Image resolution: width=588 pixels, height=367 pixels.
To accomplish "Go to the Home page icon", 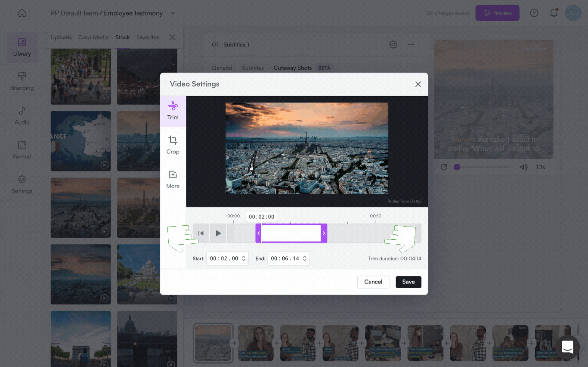I will pos(22,13).
